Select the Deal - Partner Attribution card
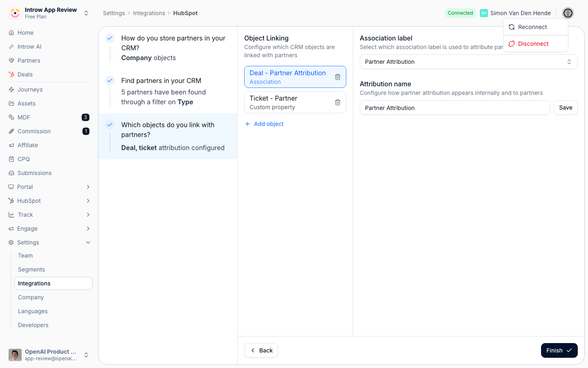Viewport: 588px width, 368px height. [295, 77]
